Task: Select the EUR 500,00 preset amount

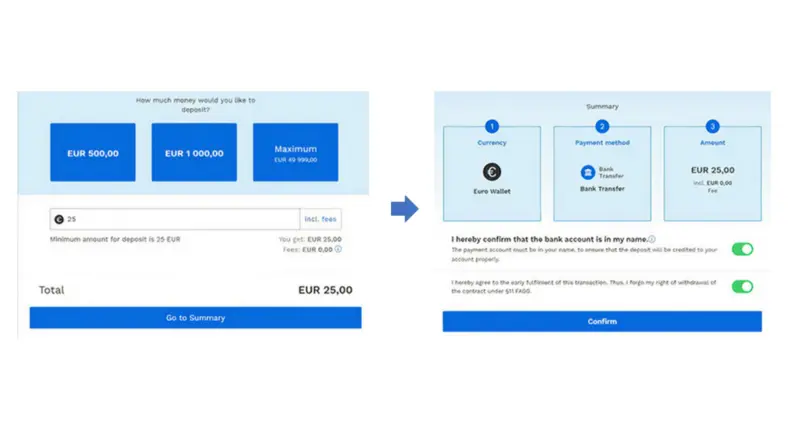Action: click(x=92, y=152)
